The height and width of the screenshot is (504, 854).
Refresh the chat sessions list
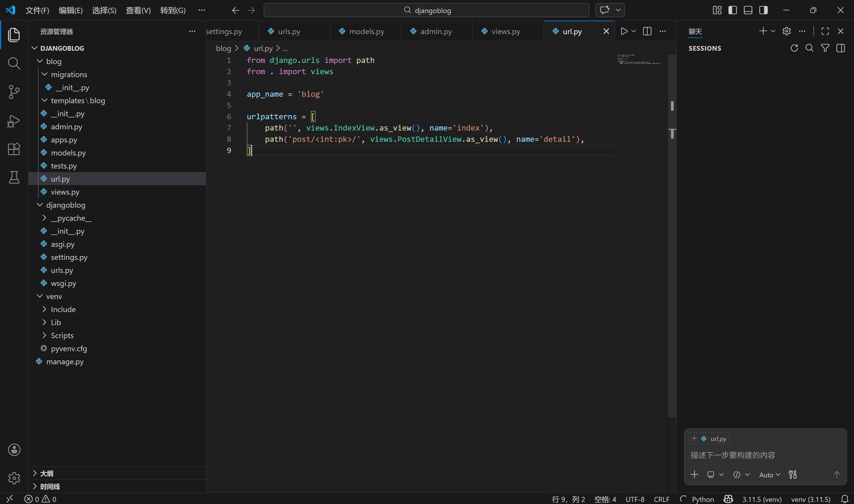pos(794,48)
